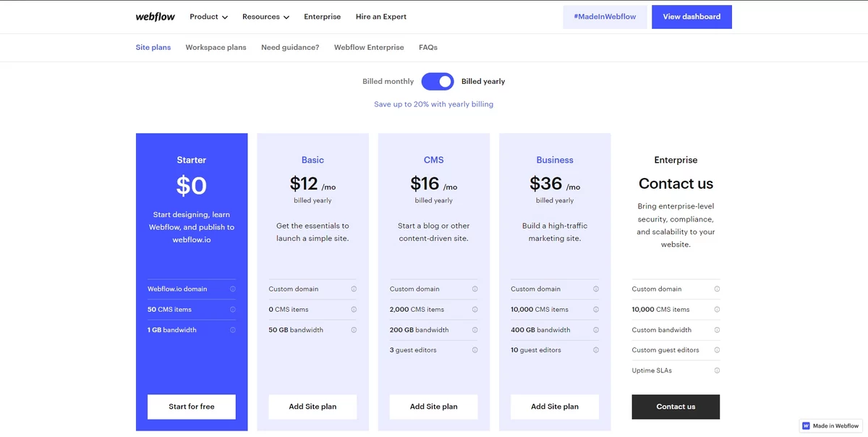This screenshot has height=437, width=868.
Task: Add Site plan for CMS
Action: (434, 407)
